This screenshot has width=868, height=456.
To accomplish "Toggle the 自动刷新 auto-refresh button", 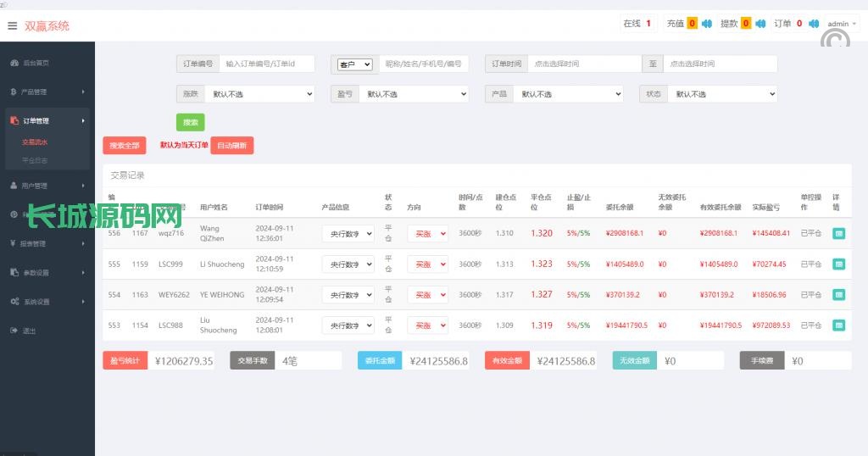I will (x=231, y=145).
